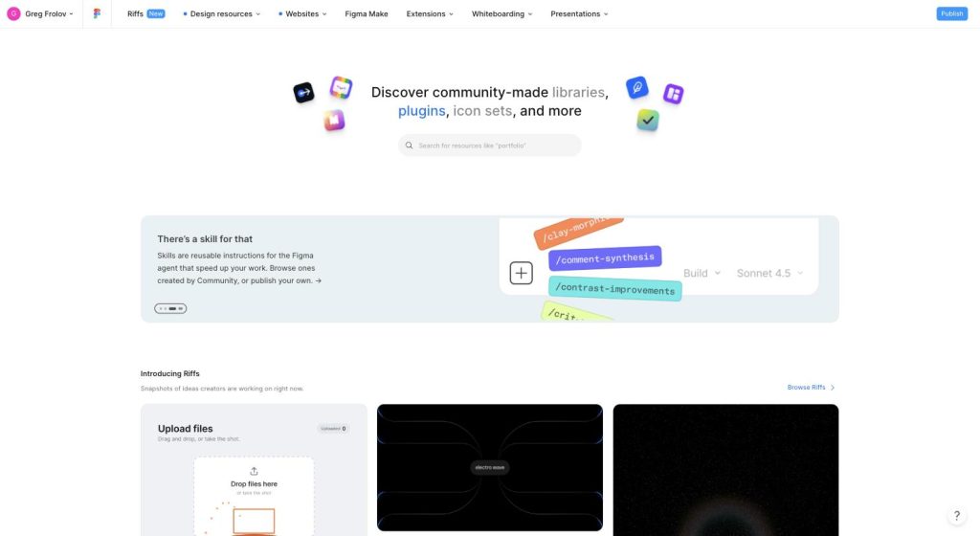The height and width of the screenshot is (536, 980).
Task: Click the search for resources field
Action: tap(490, 145)
